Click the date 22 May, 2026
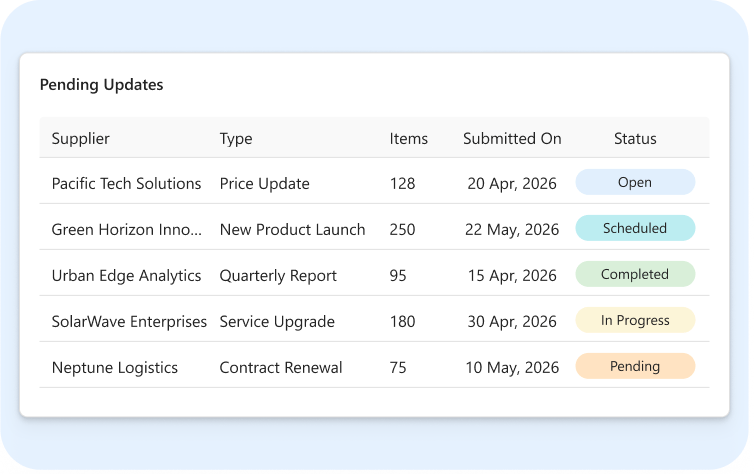 coord(512,230)
